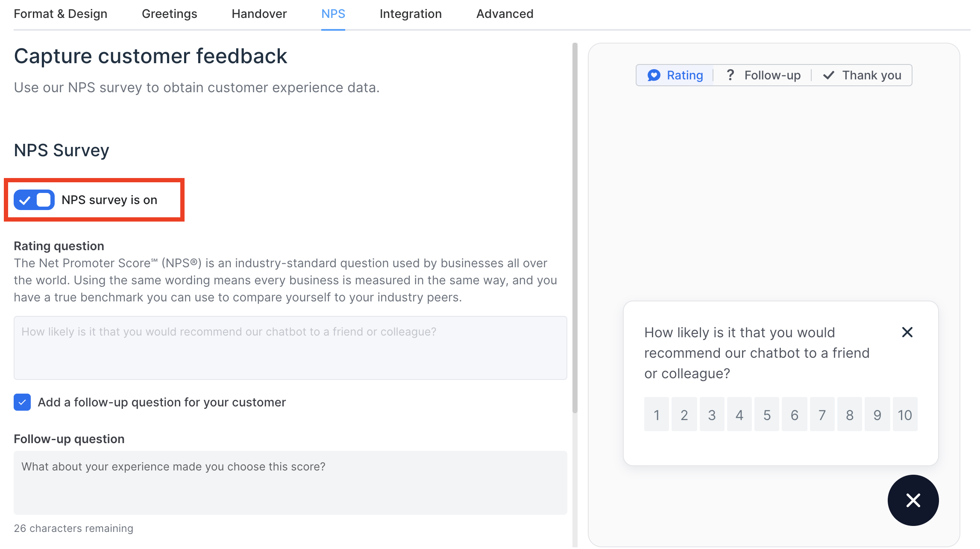
Task: Select the Advanced tab
Action: point(505,14)
